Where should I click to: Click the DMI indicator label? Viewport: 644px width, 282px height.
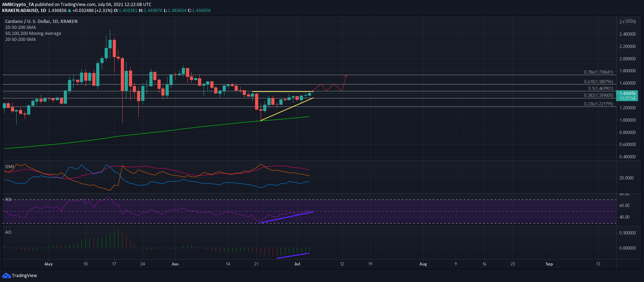[x=10, y=166]
